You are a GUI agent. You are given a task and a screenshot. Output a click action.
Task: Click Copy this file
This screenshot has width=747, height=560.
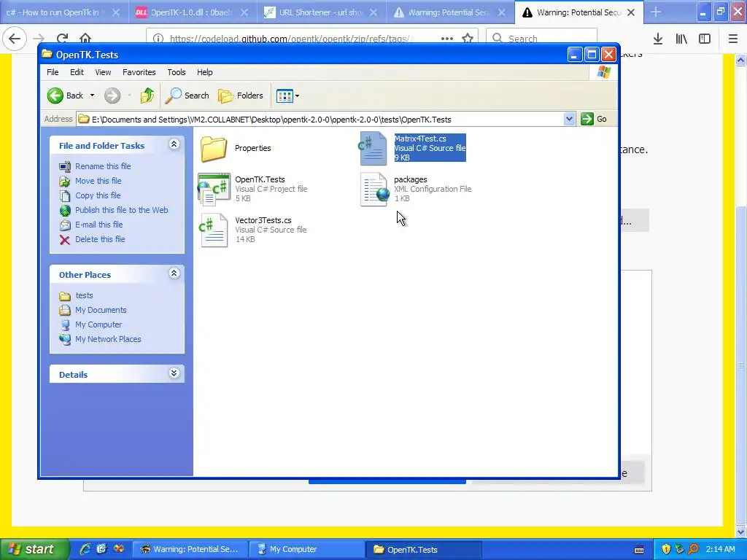point(98,195)
